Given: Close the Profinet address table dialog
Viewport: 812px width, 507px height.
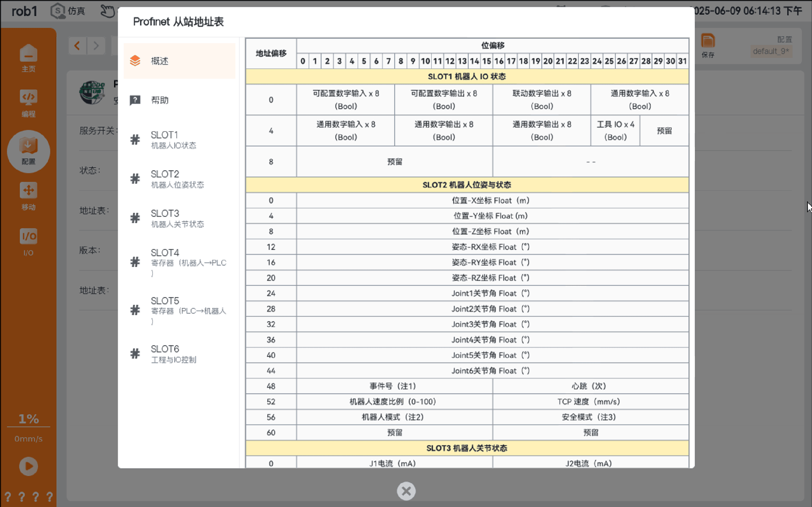Looking at the screenshot, I should point(406,491).
